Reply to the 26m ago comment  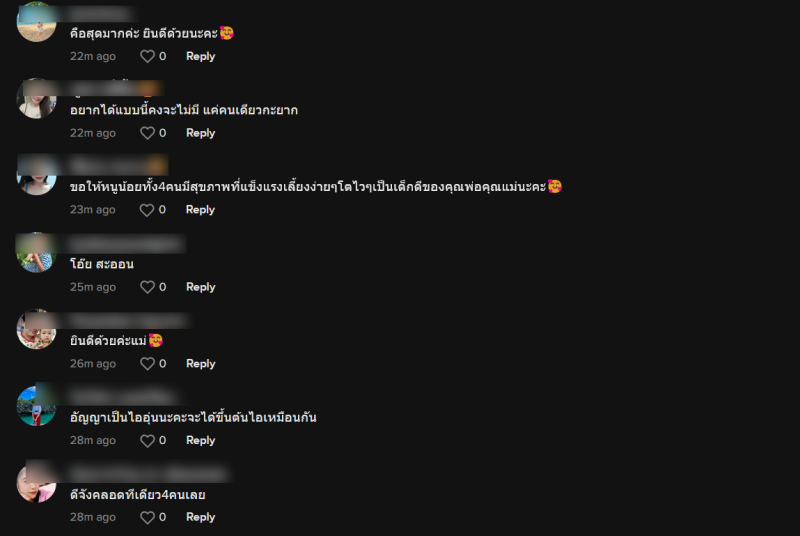click(x=201, y=364)
